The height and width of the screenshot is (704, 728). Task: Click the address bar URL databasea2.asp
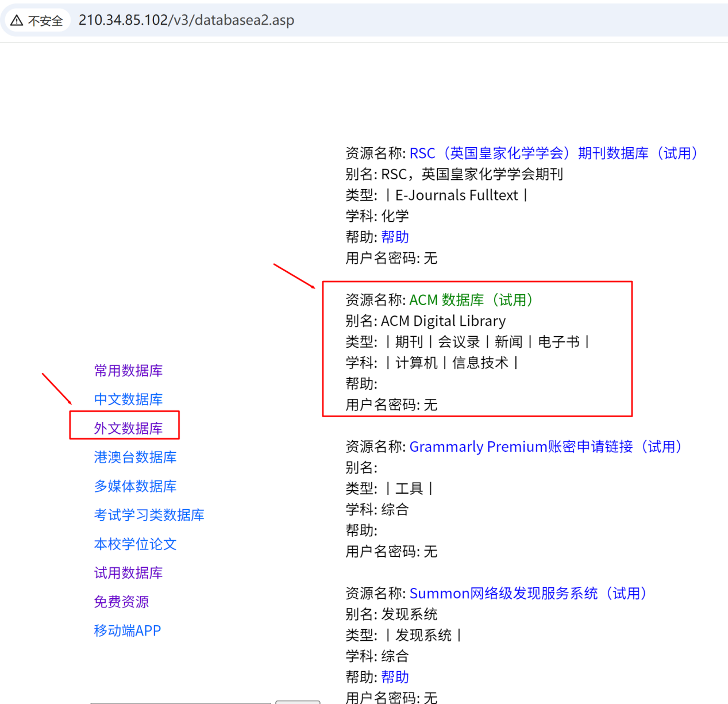point(186,20)
